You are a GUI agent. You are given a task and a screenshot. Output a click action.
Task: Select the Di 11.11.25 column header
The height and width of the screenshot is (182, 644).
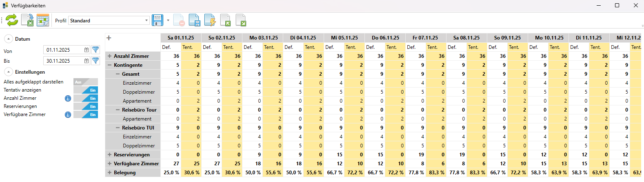click(x=589, y=37)
